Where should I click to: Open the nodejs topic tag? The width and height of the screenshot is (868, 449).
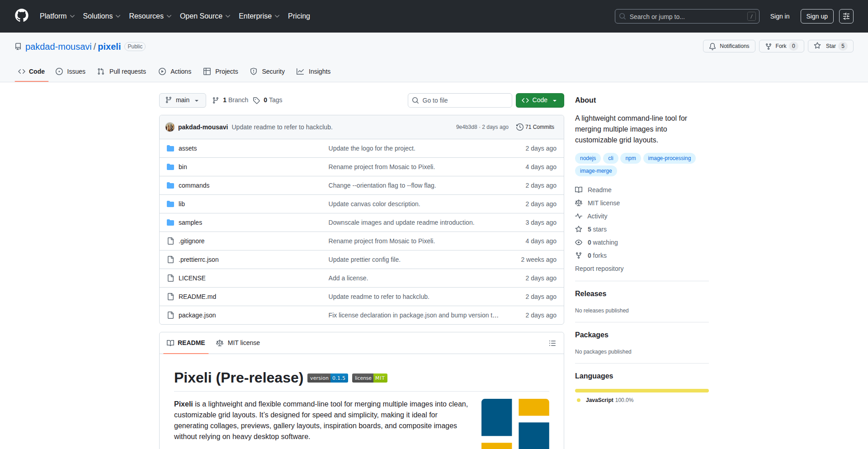pyautogui.click(x=587, y=158)
